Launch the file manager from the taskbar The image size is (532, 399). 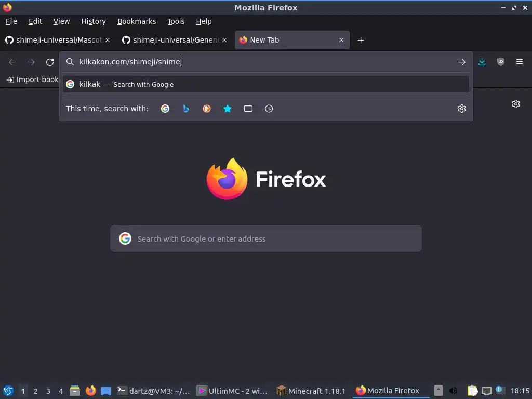pyautogui.click(x=75, y=391)
